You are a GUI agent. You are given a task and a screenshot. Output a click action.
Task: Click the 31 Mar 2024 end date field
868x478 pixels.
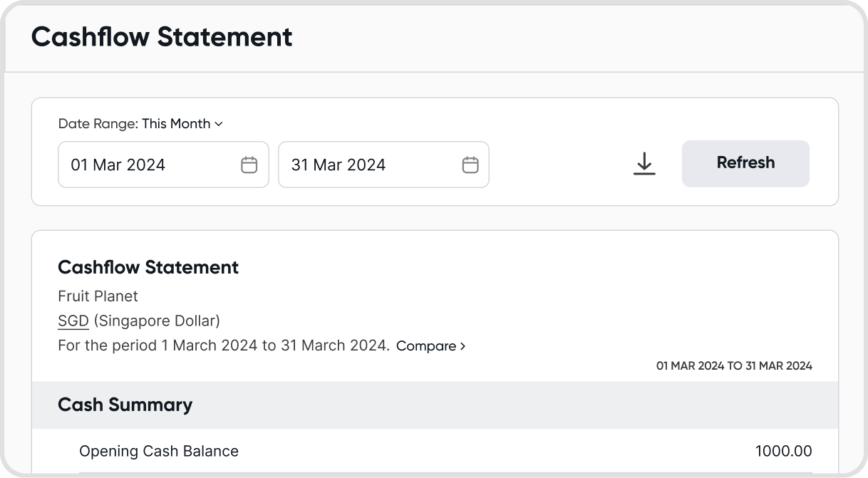tap(383, 165)
